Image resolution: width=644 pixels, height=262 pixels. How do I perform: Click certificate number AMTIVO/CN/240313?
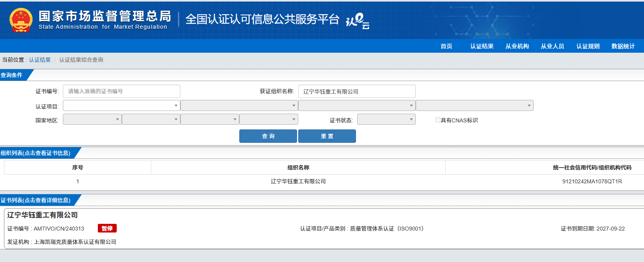59,229
